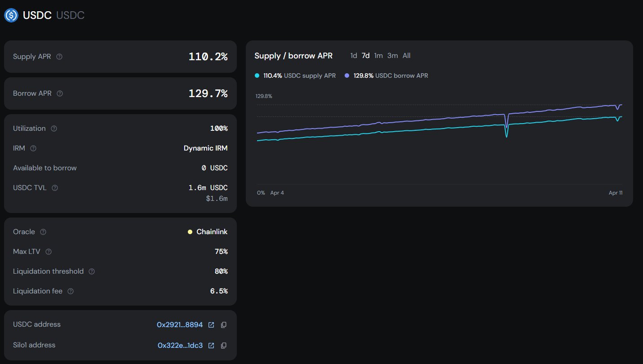Screen dimensions: 643x364
Task: Click the Supply APR help icon
Action: (x=59, y=57)
